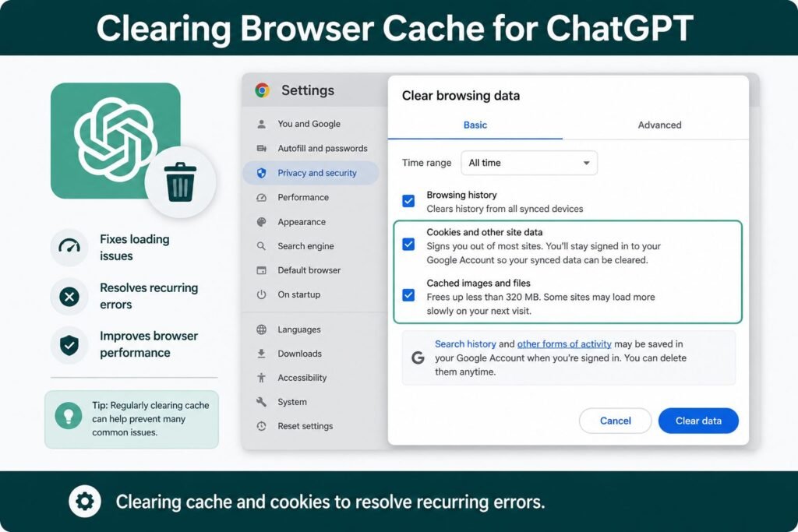Switch to the Advanced tab
This screenshot has height=532, width=798.
point(659,125)
